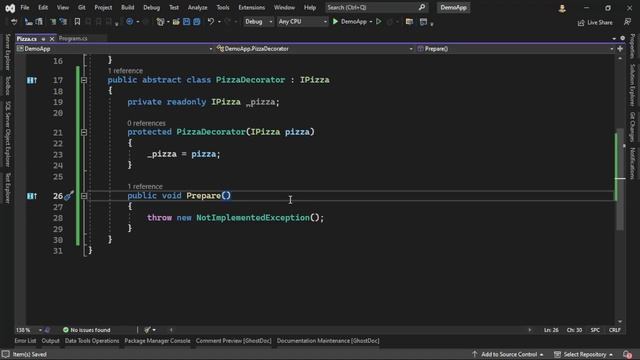Click the interface implementation glyph on line 26
This screenshot has height=360, width=640.
pos(32,196)
